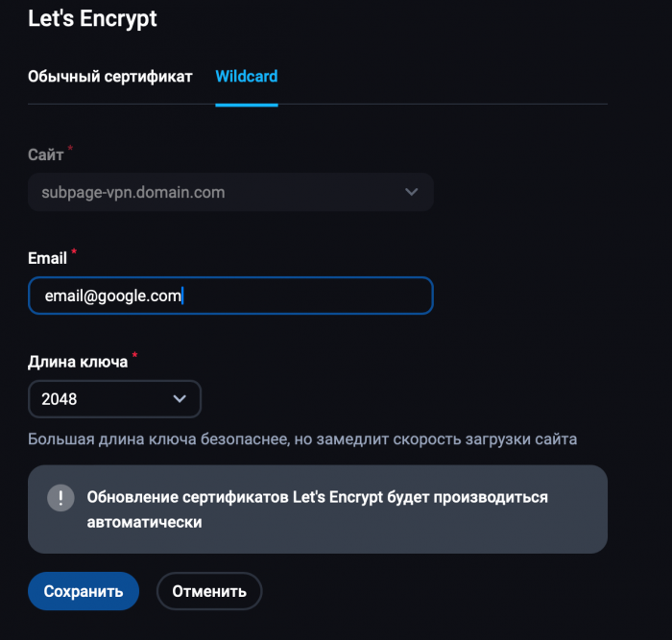
Task: Click the chevron arrow next to 2048
Action: click(x=179, y=399)
